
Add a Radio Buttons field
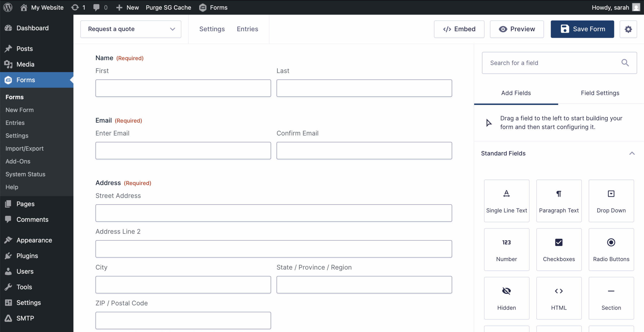coord(611,249)
